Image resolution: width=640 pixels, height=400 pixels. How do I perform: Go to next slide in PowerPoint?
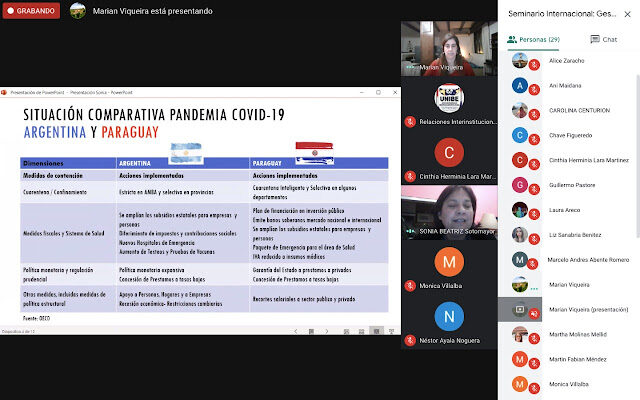point(327,331)
